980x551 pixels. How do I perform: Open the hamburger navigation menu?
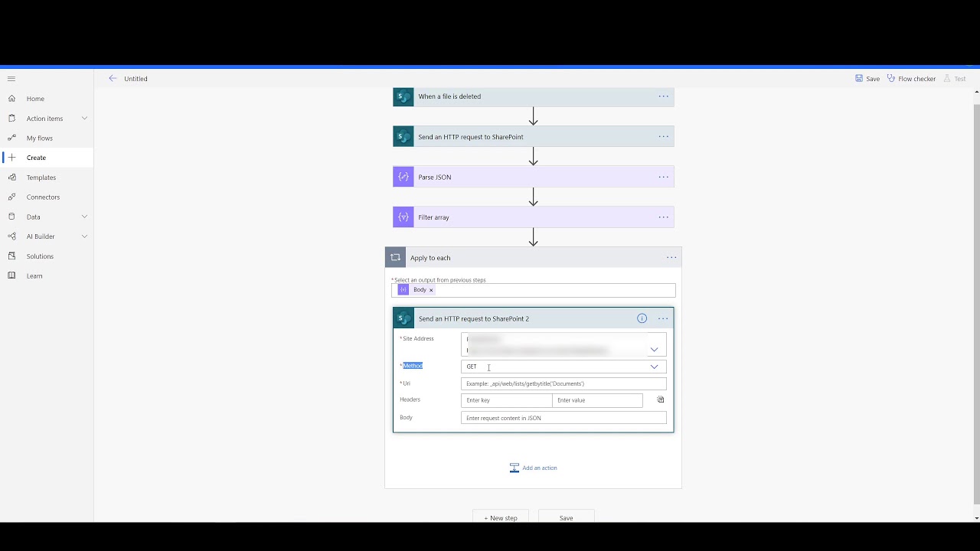pos(11,79)
